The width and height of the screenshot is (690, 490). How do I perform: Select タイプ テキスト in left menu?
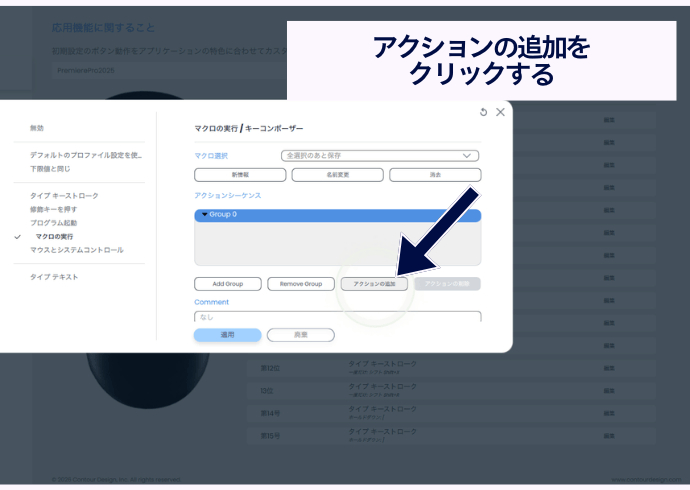(54, 277)
